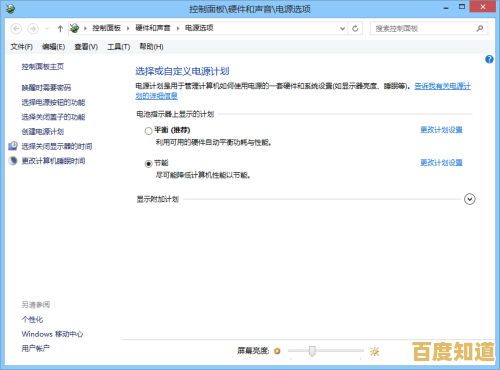Open the address bar history dropdown
The width and height of the screenshot is (500, 370).
pyautogui.click(x=342, y=28)
